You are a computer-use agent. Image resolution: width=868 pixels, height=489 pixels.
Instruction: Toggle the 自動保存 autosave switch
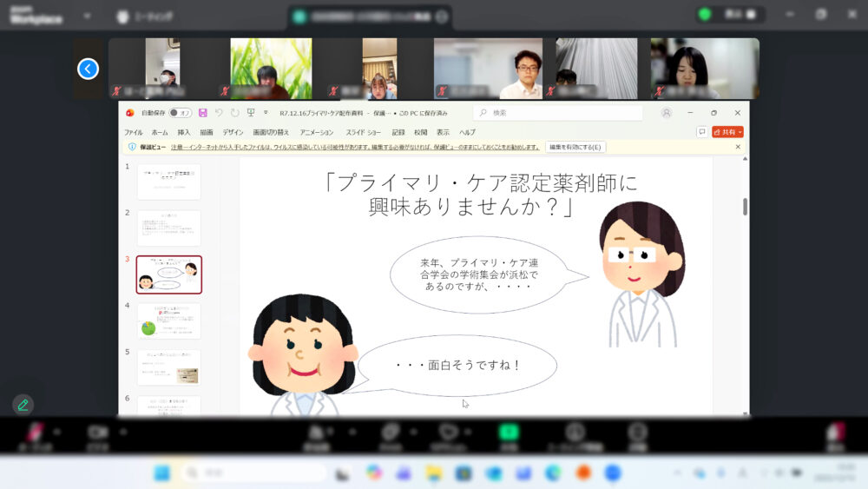click(180, 113)
